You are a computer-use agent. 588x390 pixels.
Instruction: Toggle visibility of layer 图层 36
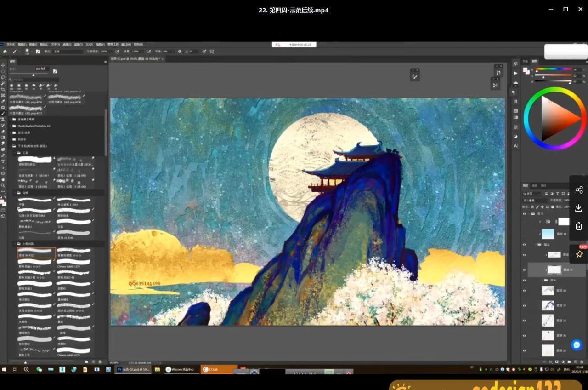[524, 336]
